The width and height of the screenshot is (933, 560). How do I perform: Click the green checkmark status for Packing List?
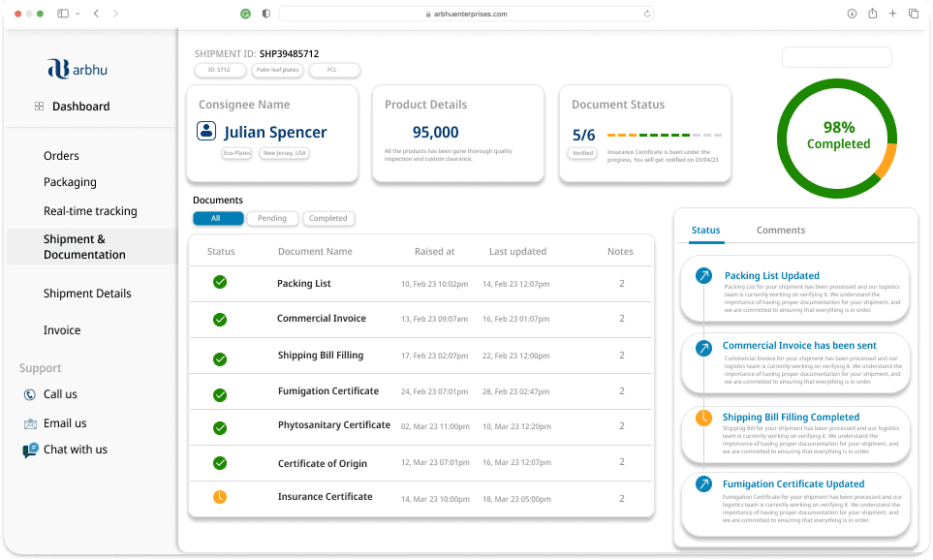coord(220,282)
